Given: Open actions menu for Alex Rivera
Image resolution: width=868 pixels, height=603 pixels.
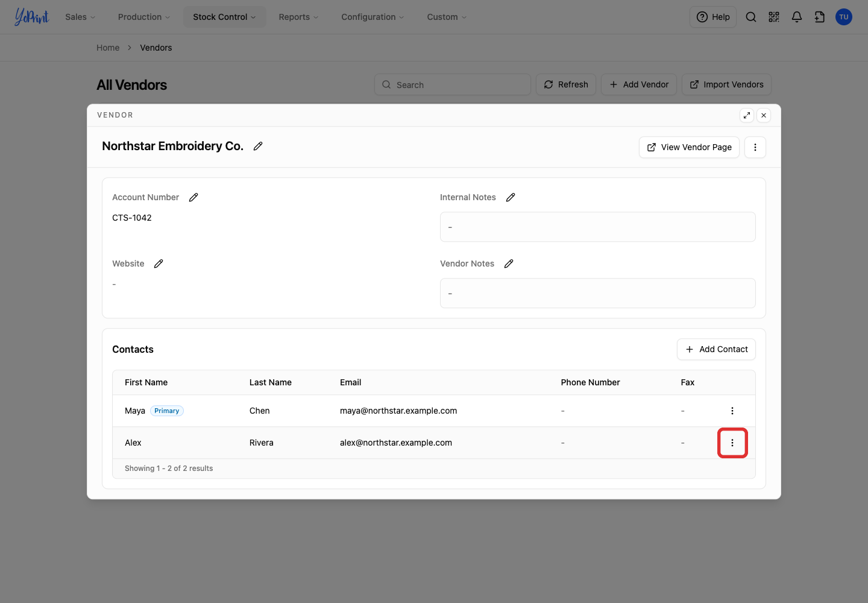Looking at the screenshot, I should tap(732, 443).
